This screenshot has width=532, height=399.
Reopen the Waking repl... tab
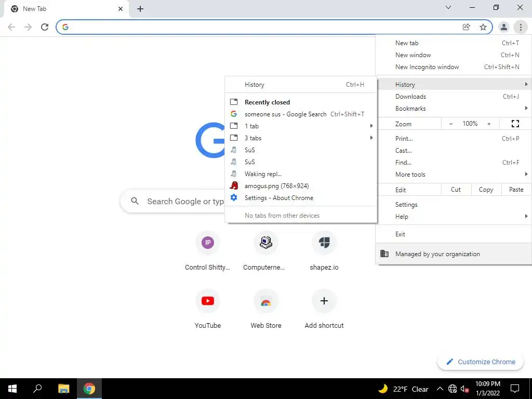coord(301,174)
